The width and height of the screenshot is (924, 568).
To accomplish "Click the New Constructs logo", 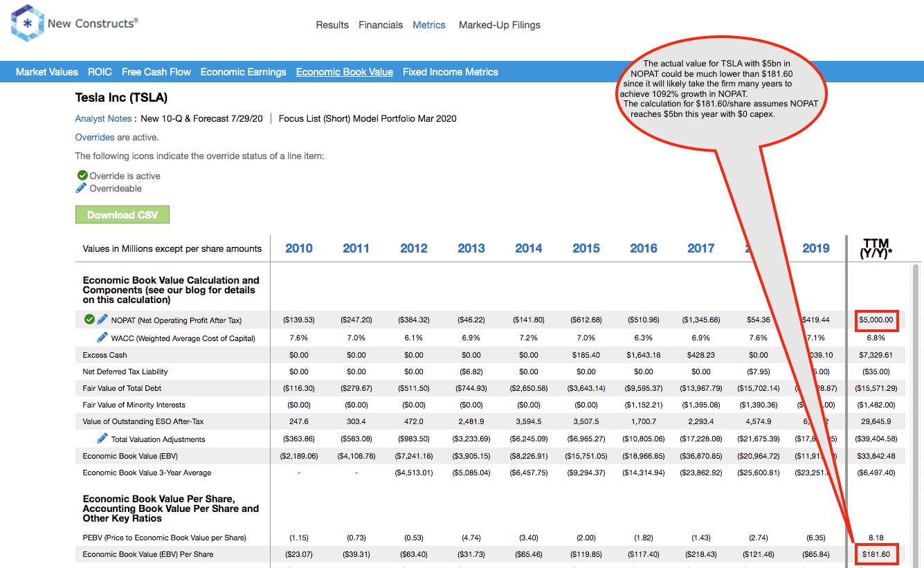I will point(75,24).
